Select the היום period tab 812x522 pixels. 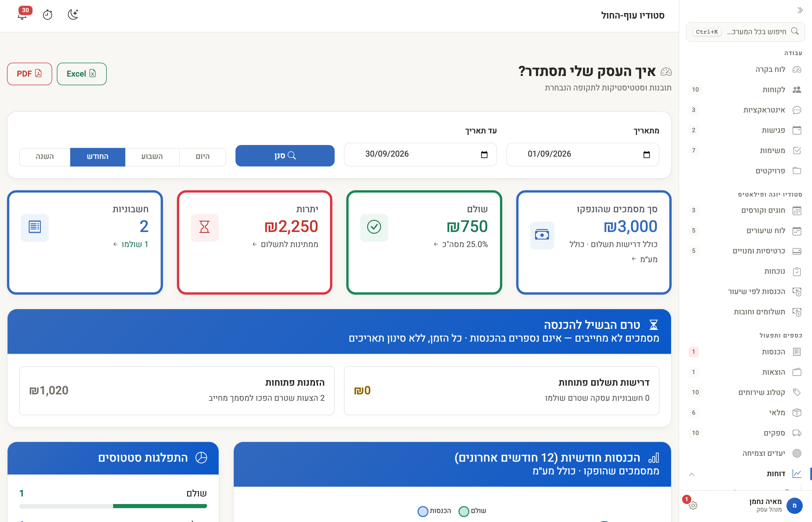202,157
